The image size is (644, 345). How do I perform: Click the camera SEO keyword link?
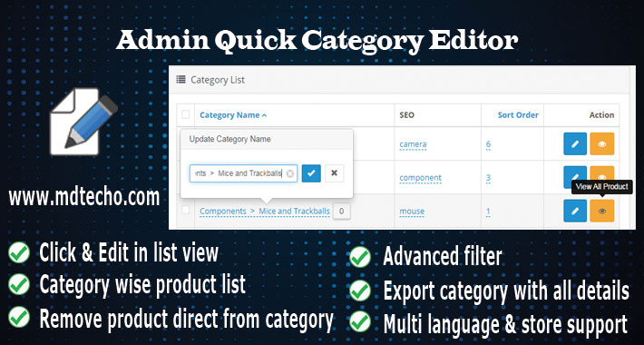pos(413,144)
